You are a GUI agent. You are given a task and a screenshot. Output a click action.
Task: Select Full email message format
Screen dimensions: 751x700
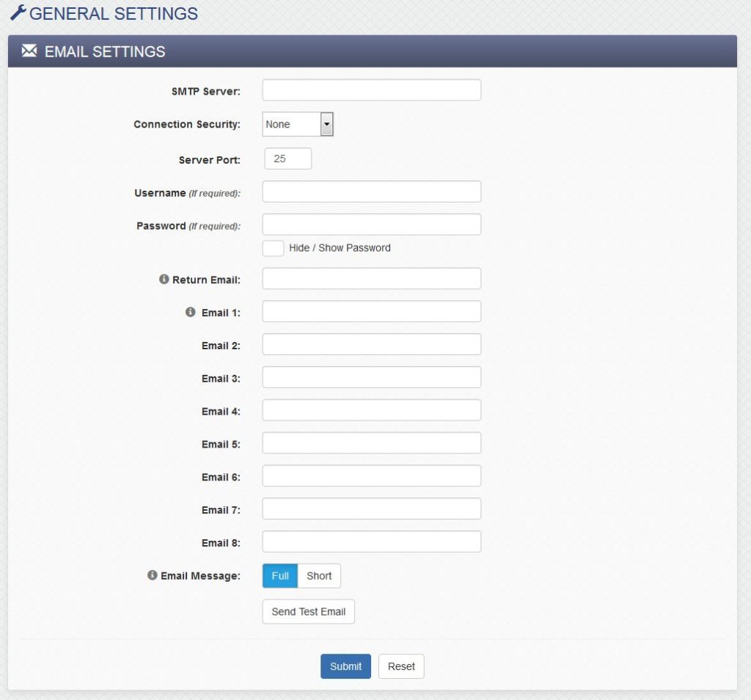point(279,576)
